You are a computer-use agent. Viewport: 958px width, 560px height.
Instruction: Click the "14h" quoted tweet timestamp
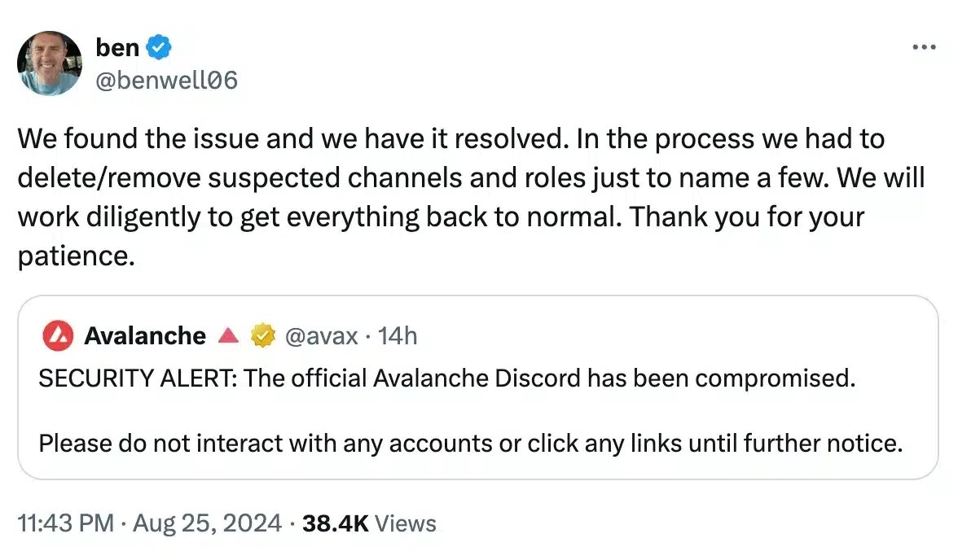(x=398, y=335)
